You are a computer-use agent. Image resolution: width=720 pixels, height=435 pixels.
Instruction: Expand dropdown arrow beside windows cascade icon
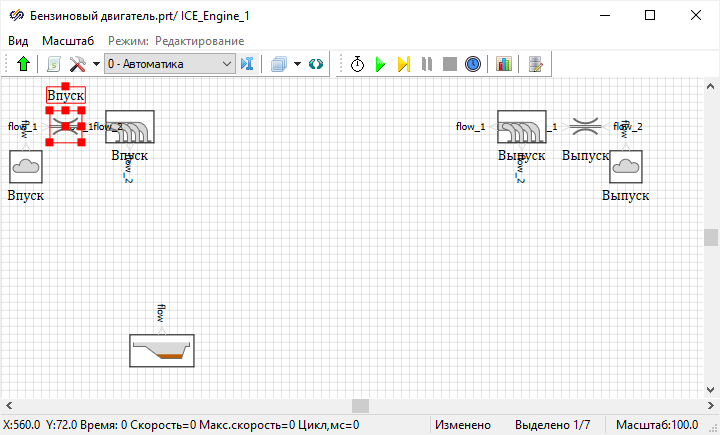click(x=297, y=64)
